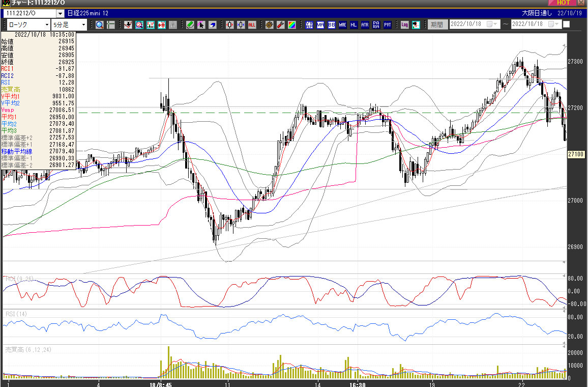The image size is (588, 387).
Task: Open the rainbow color palette icon
Action: click(292, 25)
